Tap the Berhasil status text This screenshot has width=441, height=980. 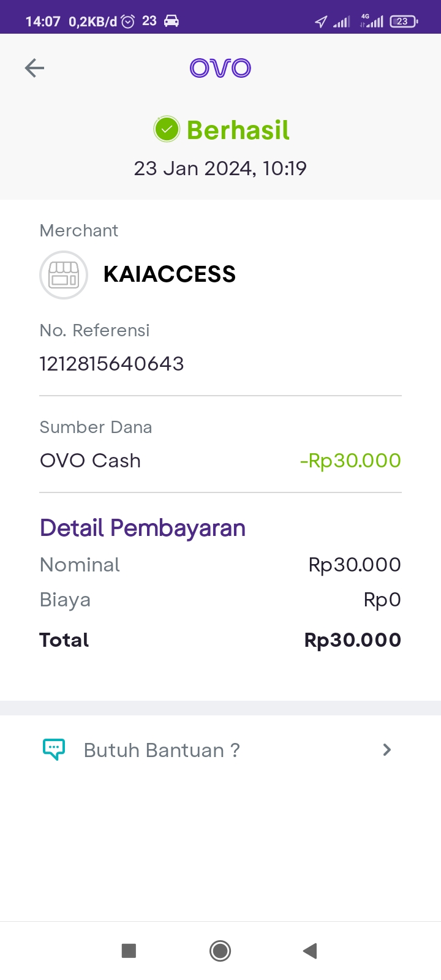tap(238, 130)
